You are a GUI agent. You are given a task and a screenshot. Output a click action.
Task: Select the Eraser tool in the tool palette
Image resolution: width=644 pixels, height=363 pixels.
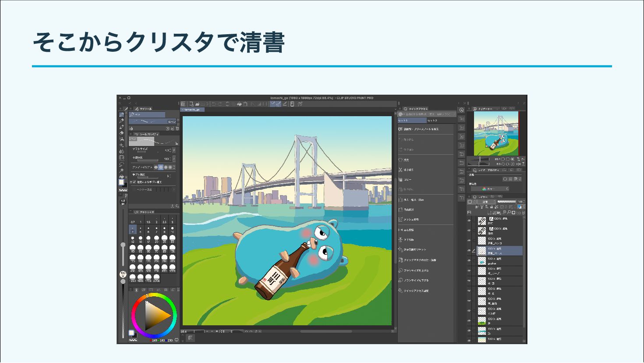122,133
